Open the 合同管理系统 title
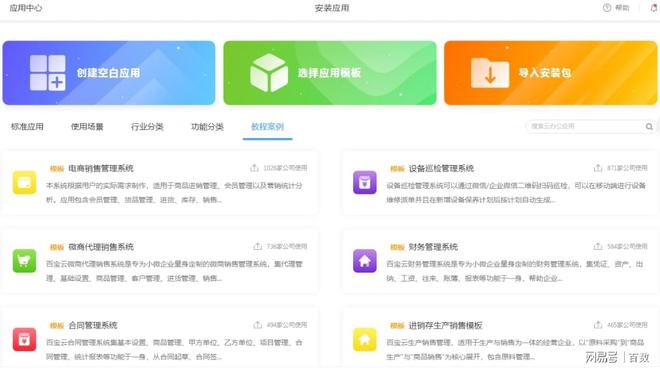660x369 pixels. point(93,325)
